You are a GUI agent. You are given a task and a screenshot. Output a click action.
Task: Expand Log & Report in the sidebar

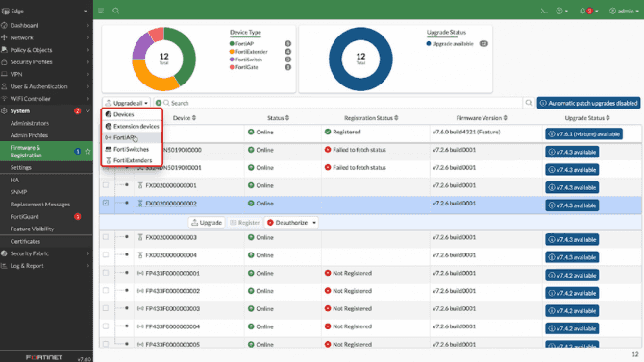coord(46,266)
